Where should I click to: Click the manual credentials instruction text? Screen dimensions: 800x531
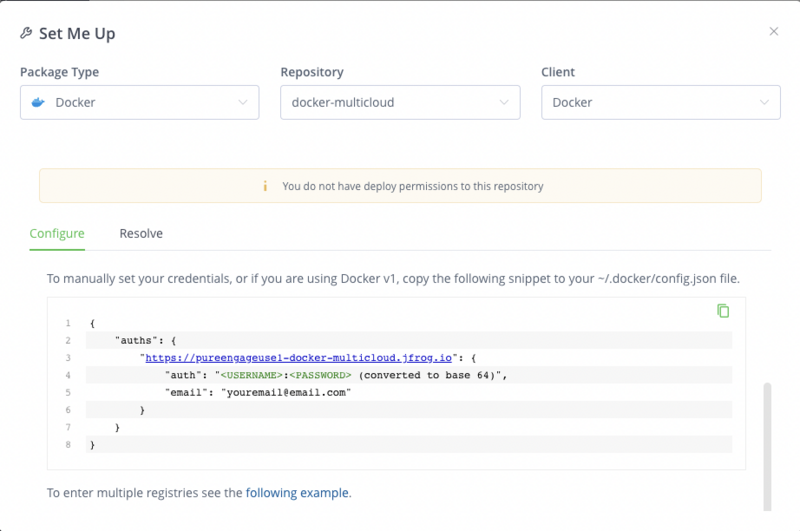coord(393,279)
